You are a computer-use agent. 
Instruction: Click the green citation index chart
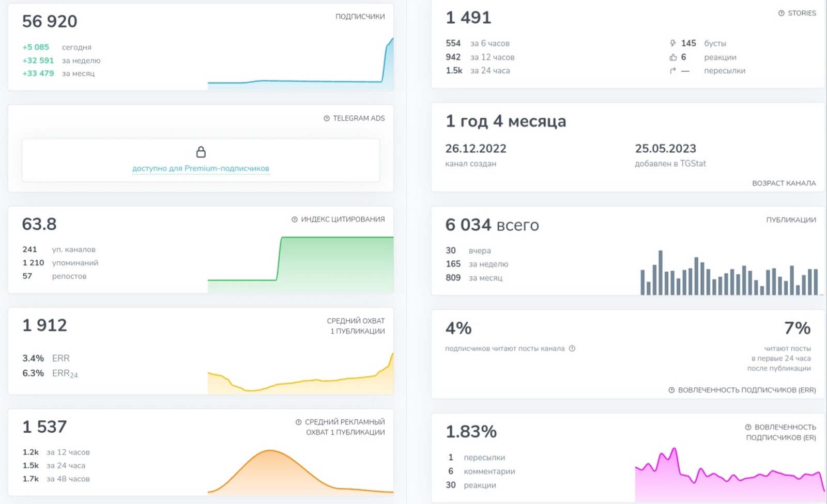tap(300, 264)
